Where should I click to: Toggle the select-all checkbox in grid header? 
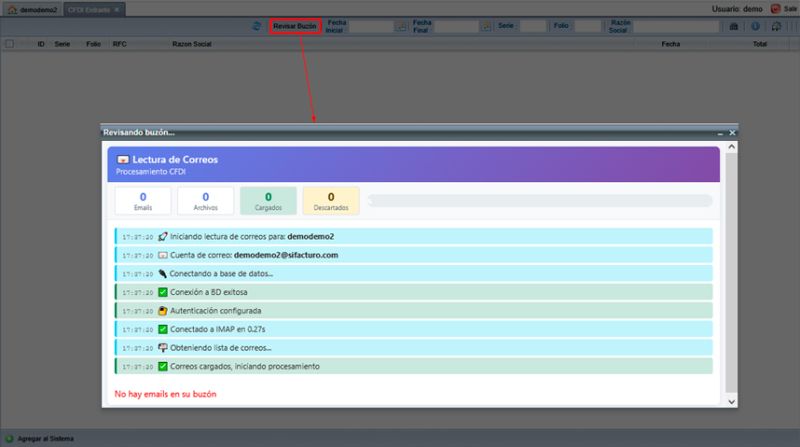click(x=10, y=44)
